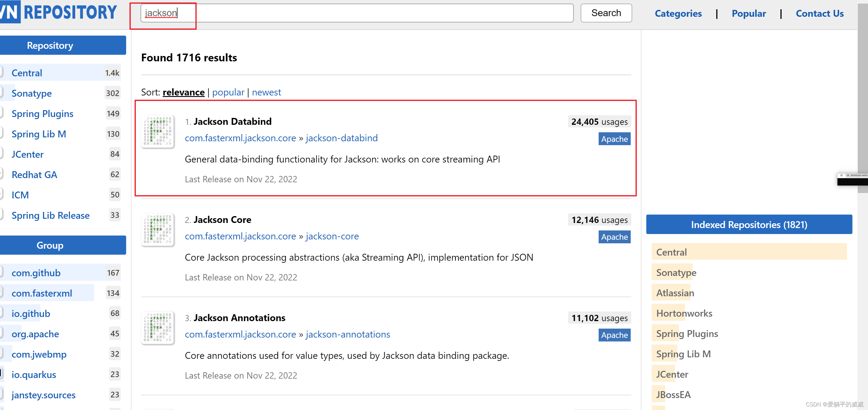Click Apache license badge for Jackson Core
Image resolution: width=868 pixels, height=410 pixels.
pos(614,237)
